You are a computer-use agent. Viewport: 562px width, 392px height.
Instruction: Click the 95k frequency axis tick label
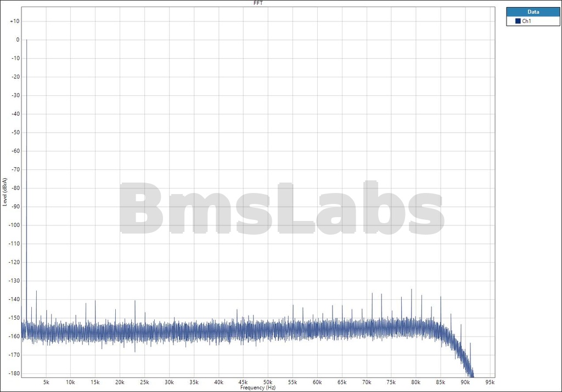490,382
